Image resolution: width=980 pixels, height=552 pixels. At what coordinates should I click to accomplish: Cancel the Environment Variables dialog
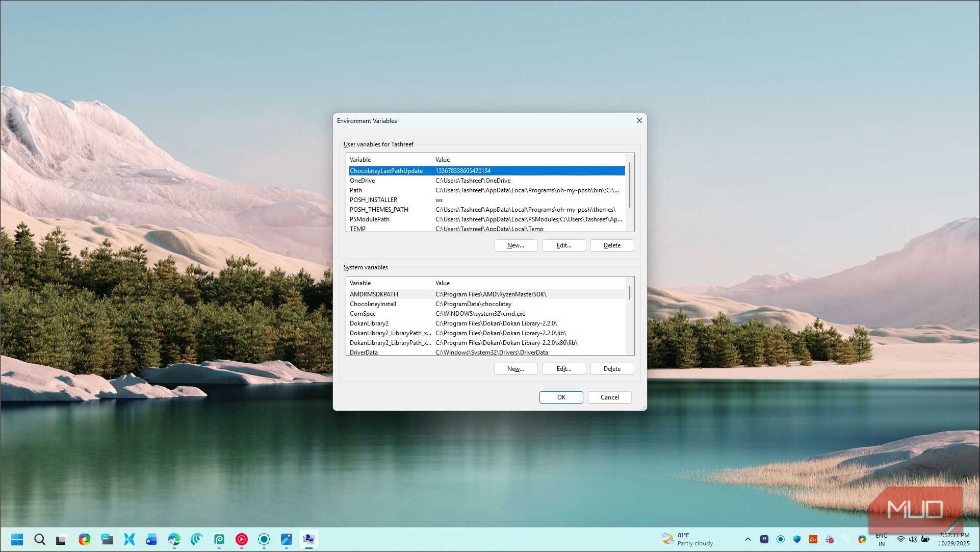pos(609,397)
